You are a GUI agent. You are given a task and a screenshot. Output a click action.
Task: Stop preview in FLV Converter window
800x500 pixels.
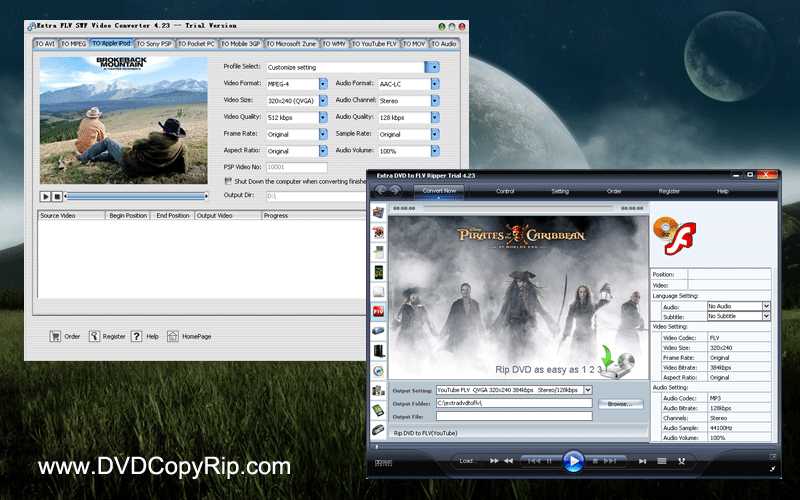(x=57, y=196)
